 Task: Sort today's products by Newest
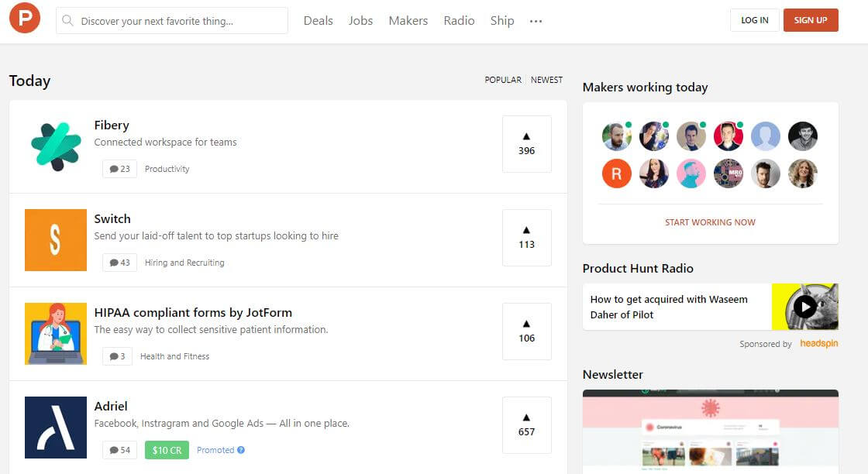pos(546,80)
